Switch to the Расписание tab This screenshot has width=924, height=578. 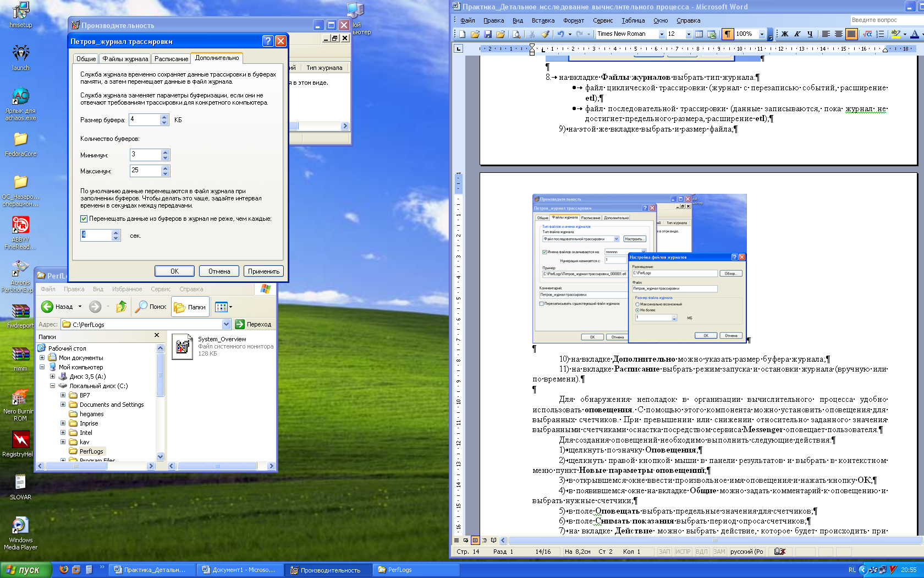171,58
